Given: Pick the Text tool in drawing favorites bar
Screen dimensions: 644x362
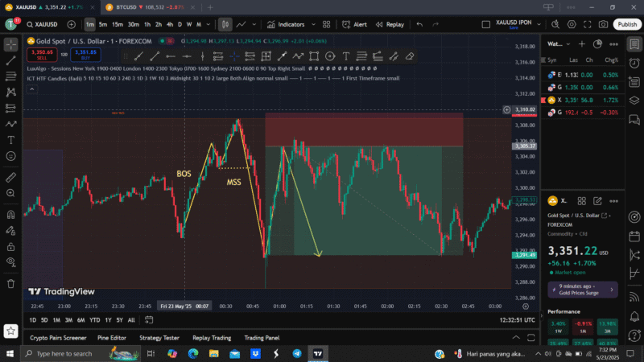Looking at the screenshot, I should 345,56.
